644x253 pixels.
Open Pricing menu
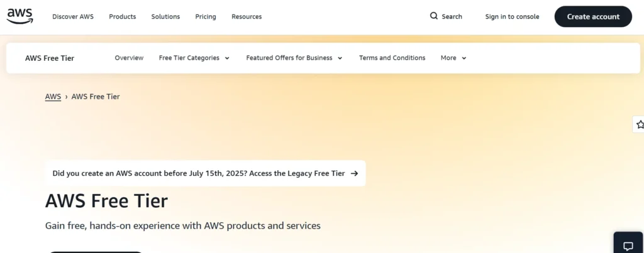206,17
